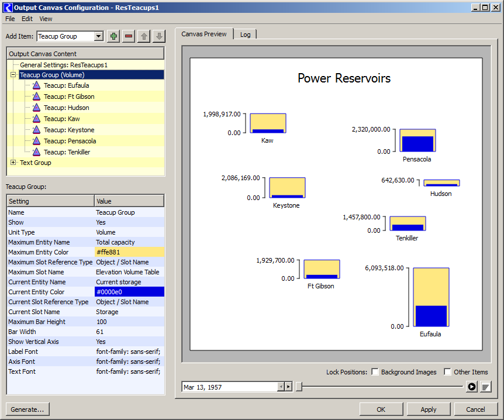Move item up with the up-arrow icon

click(144, 36)
